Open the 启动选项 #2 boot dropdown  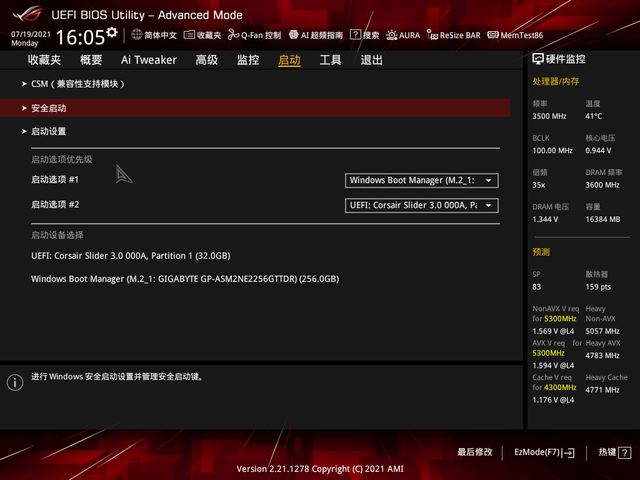click(x=422, y=205)
